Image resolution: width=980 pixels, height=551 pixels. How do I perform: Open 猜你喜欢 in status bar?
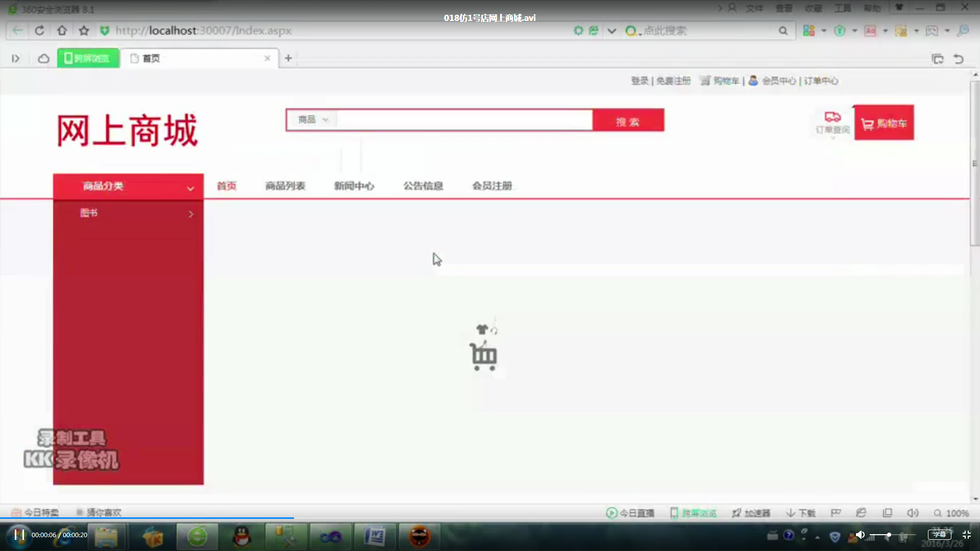(99, 512)
